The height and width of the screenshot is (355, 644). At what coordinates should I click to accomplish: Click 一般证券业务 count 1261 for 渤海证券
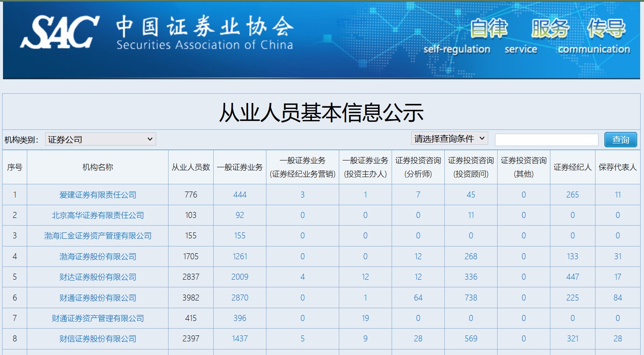coord(240,257)
